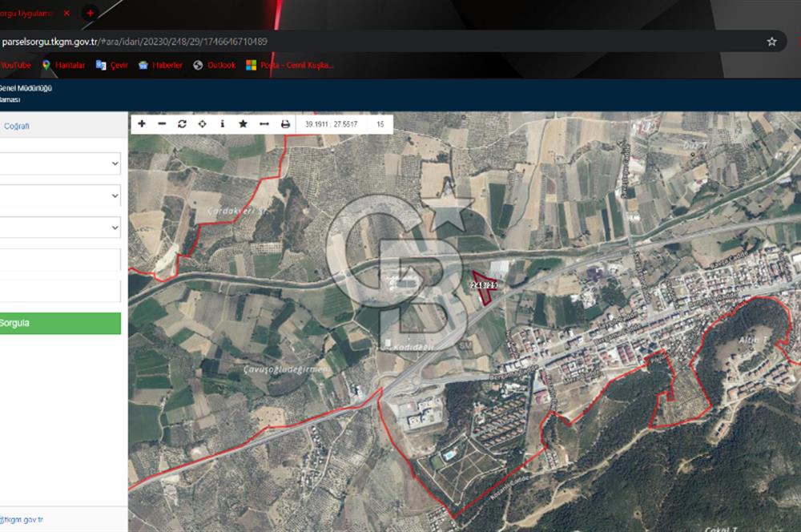The width and height of the screenshot is (801, 532).
Task: Click the star icon in map toolbar
Action: coord(243,124)
